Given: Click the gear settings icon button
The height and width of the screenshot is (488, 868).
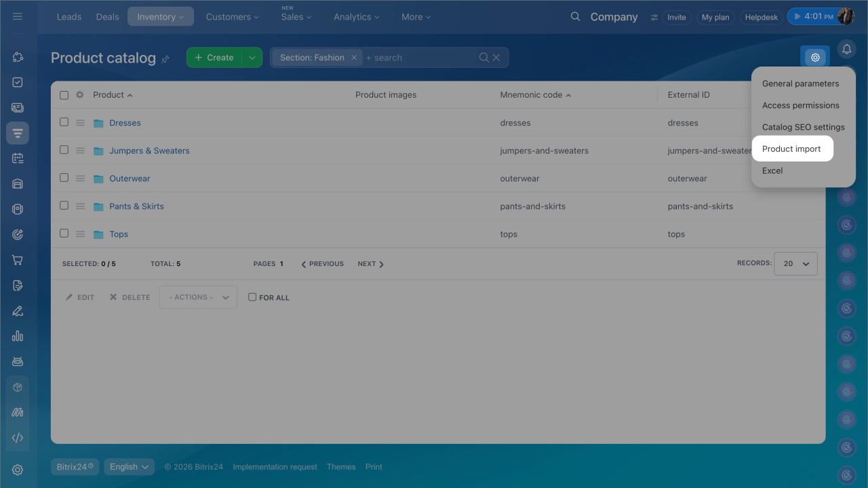Looking at the screenshot, I should coord(815,58).
